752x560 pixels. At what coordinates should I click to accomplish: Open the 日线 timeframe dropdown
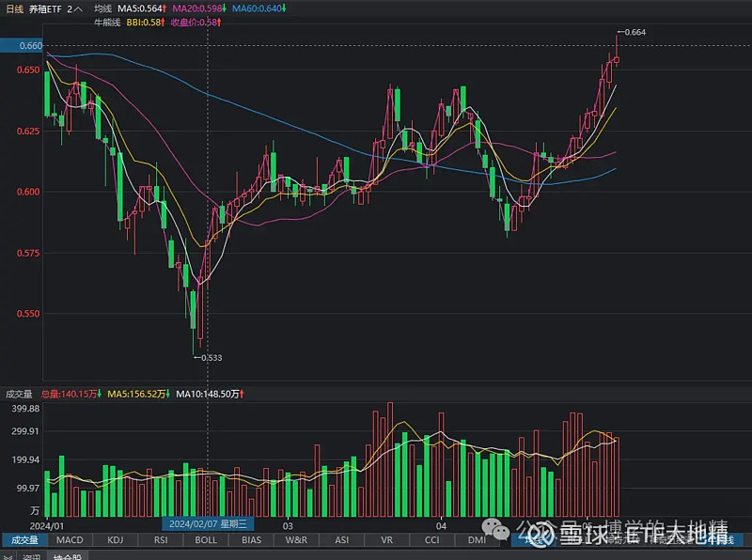[x=16, y=8]
